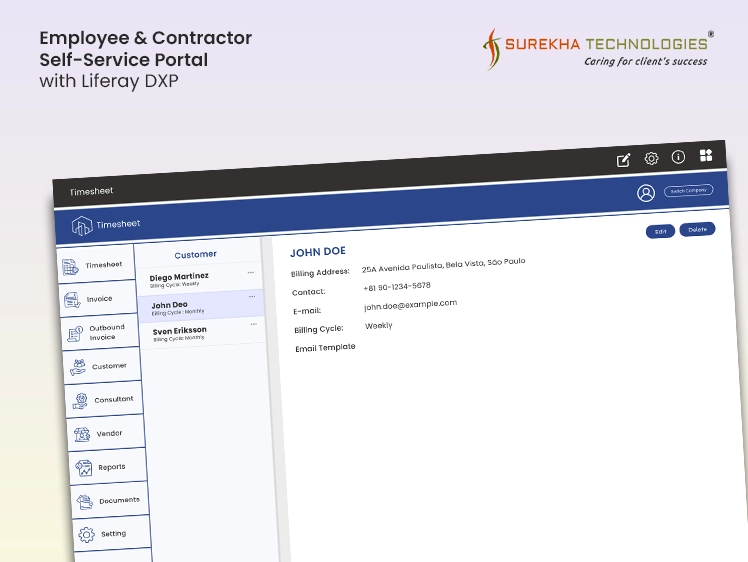Image resolution: width=748 pixels, height=562 pixels.
Task: Click the billing address value
Action: [x=443, y=265]
